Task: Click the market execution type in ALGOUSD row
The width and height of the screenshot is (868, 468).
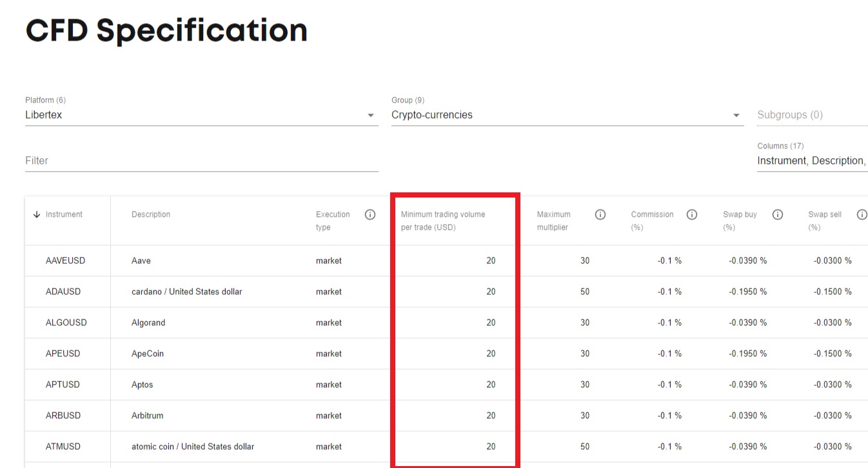Action: [x=329, y=323]
